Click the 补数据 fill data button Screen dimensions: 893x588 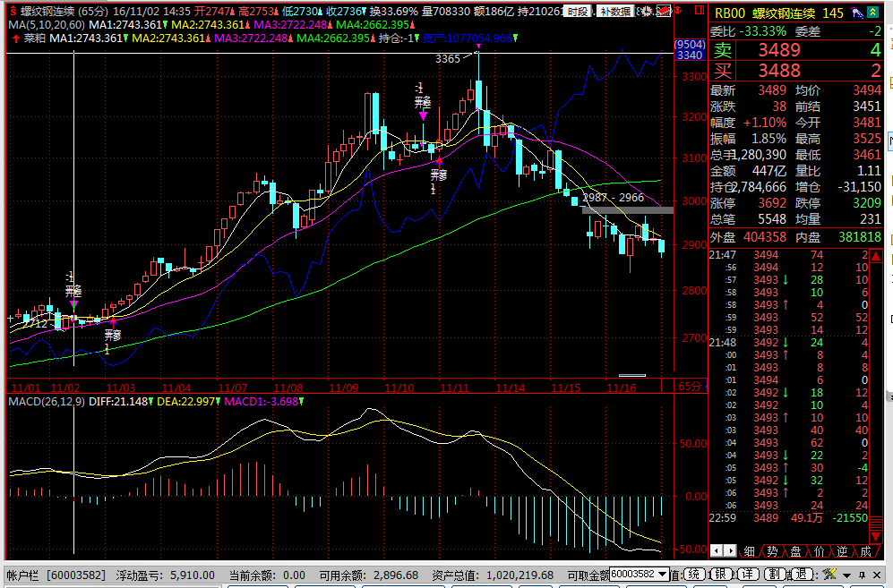tap(615, 11)
